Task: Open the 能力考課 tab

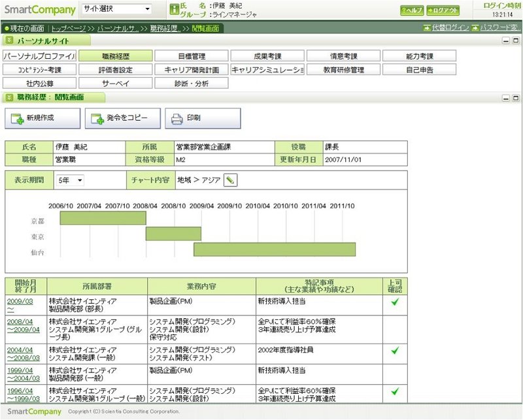Action: coord(420,56)
